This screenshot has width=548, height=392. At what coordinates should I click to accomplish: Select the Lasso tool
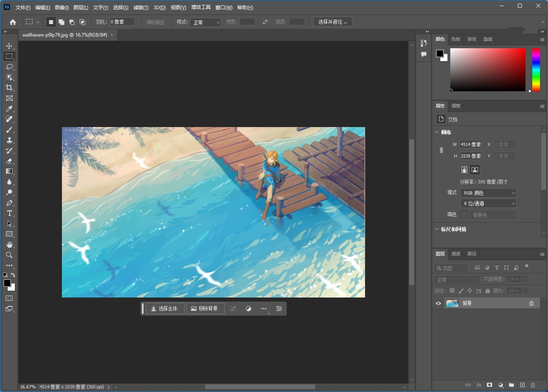pyautogui.click(x=9, y=67)
